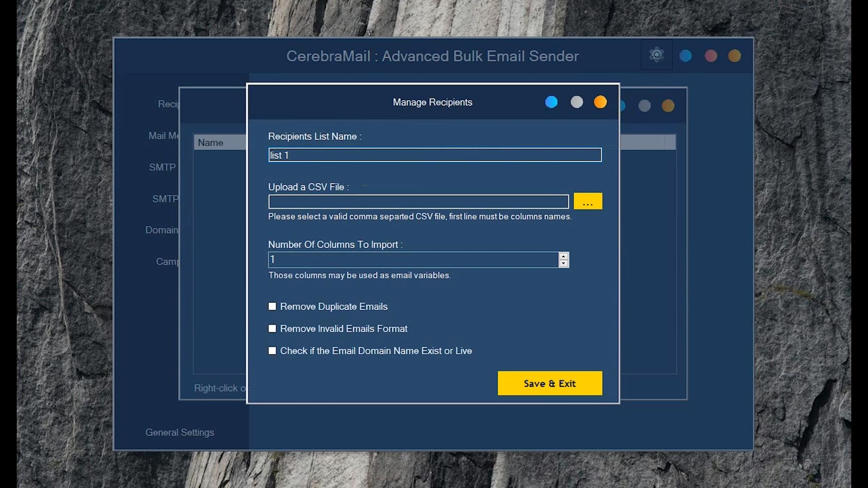Decrease number of columns with down arrow
The image size is (868, 488).
coord(563,263)
